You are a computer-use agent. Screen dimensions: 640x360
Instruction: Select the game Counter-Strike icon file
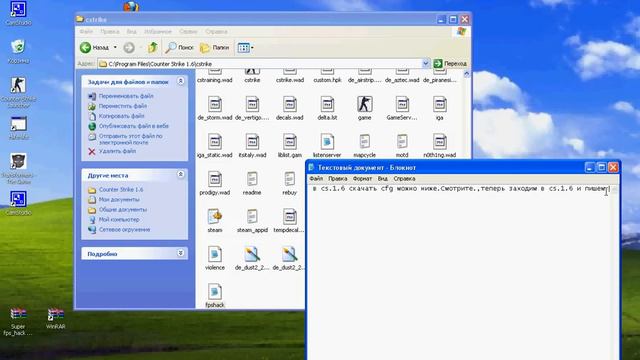point(364,105)
